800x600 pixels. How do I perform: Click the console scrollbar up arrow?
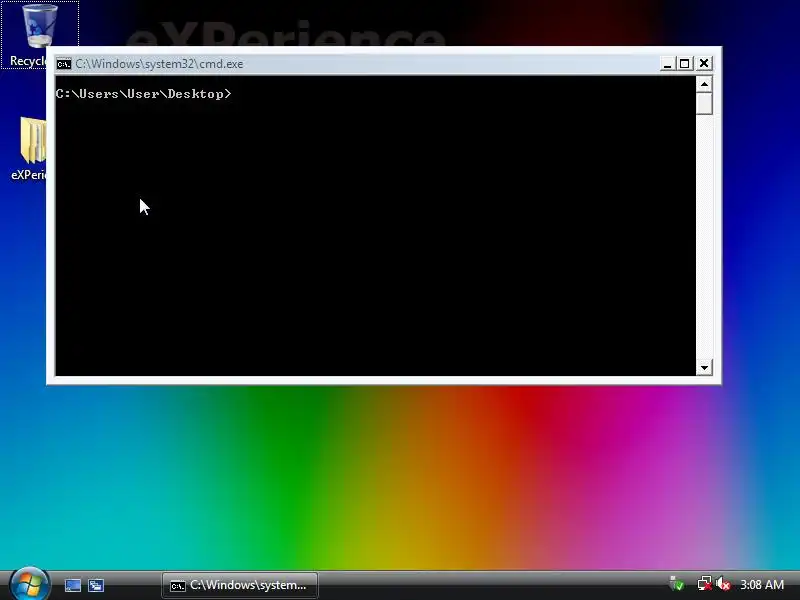[x=705, y=84]
